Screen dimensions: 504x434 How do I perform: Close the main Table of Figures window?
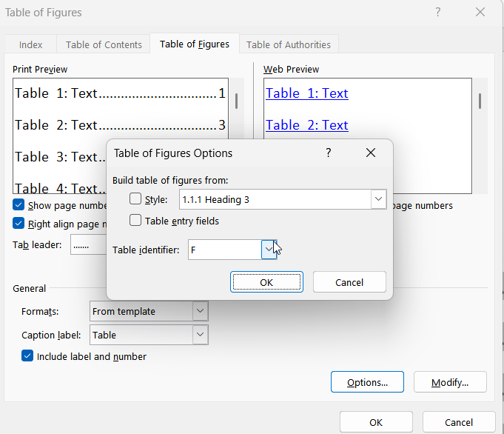coord(480,13)
